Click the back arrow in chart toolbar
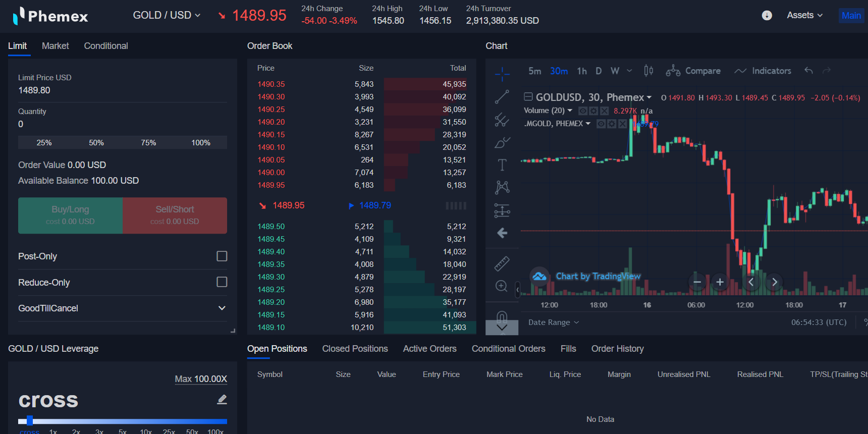The height and width of the screenshot is (434, 868). tap(502, 233)
